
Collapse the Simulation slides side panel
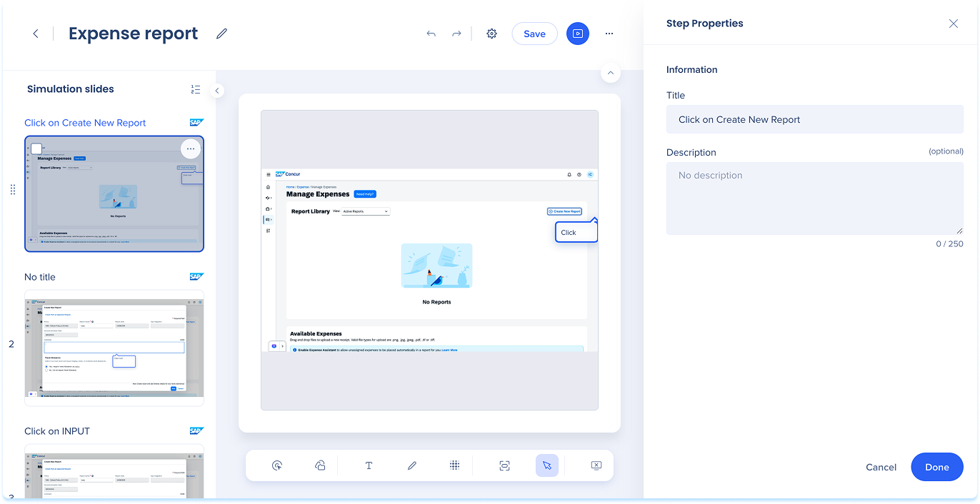click(218, 91)
